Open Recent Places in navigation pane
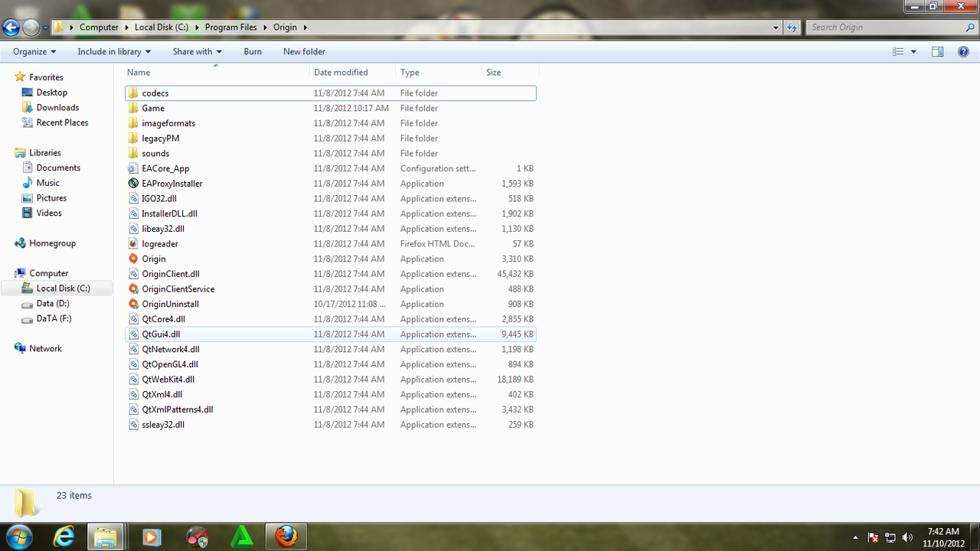This screenshot has width=980, height=551. [62, 122]
